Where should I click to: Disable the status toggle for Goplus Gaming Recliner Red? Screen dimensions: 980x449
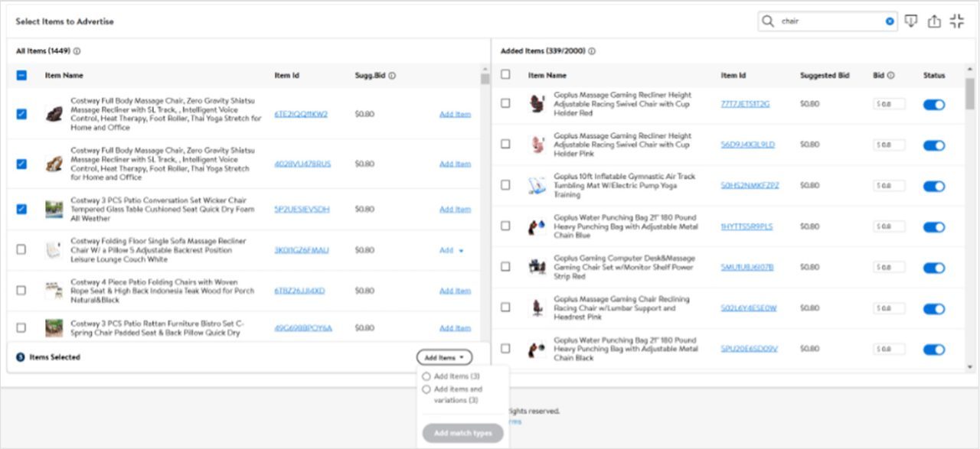point(934,103)
